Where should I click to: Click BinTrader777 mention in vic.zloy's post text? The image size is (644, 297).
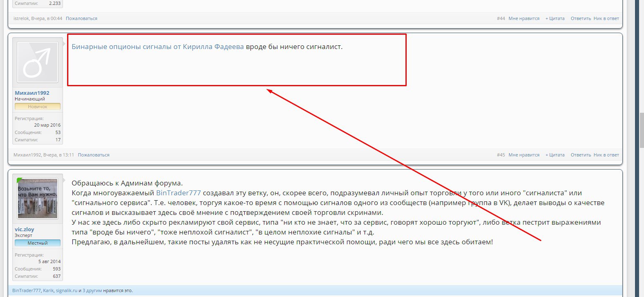(x=178, y=193)
